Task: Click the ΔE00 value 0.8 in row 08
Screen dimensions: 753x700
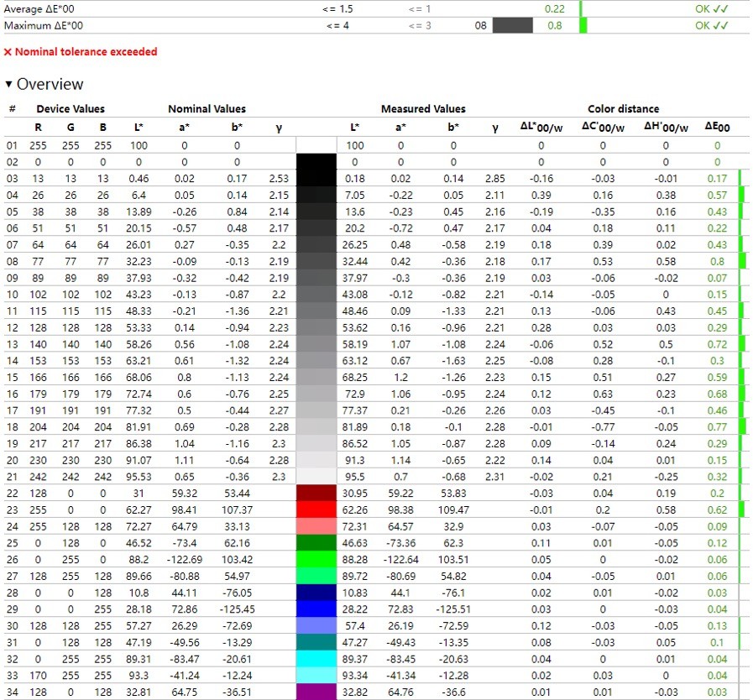Action: [717, 261]
